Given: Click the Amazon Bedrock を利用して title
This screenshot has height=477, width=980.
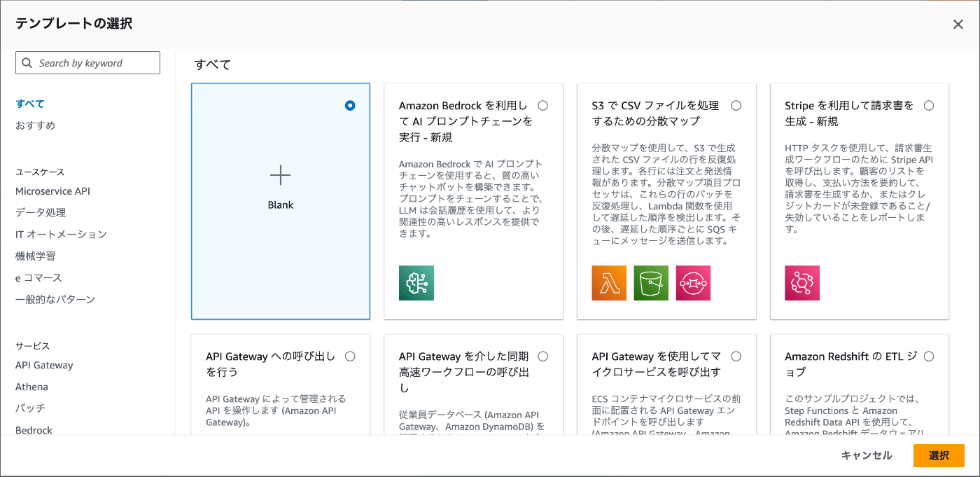Looking at the screenshot, I should tap(465, 121).
